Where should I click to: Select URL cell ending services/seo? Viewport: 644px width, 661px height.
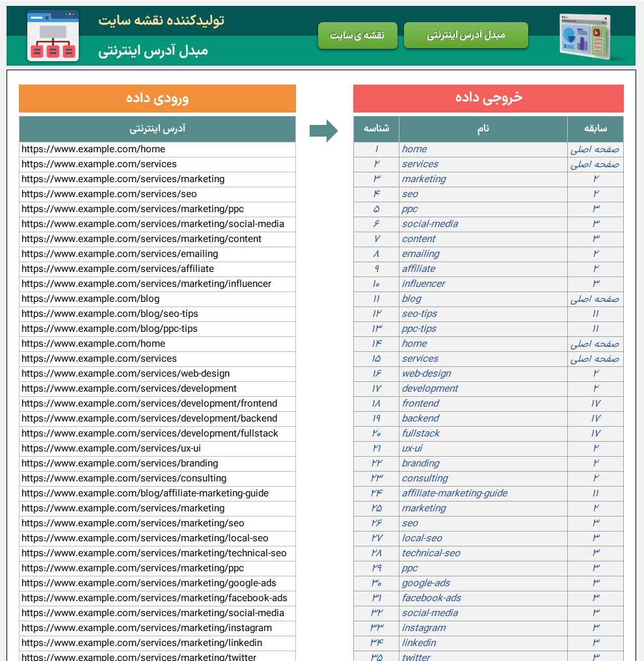pyautogui.click(x=157, y=195)
